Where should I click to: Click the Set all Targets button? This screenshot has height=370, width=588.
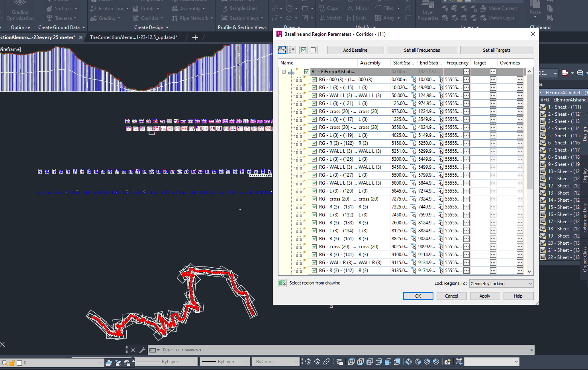coord(496,50)
